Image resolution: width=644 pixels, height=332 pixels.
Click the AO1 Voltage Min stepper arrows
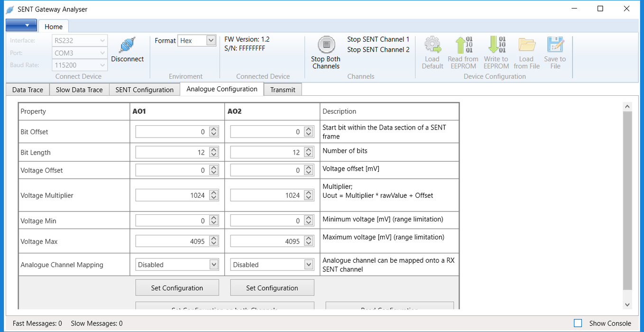pyautogui.click(x=214, y=221)
